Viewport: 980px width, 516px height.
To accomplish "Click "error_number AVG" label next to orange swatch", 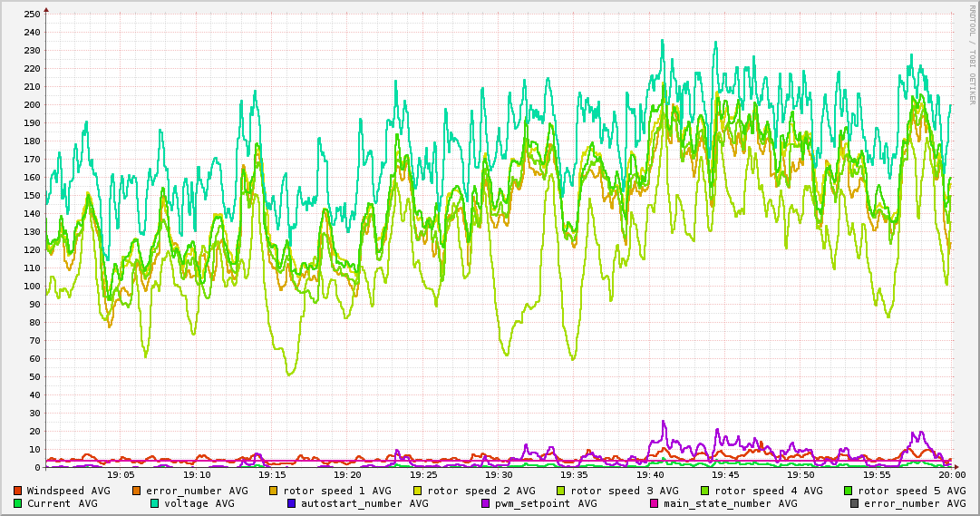I will point(197,491).
